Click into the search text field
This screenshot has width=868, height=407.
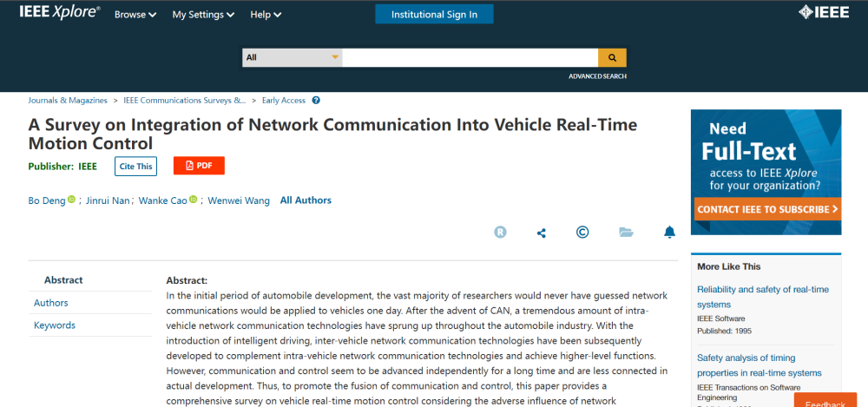[x=470, y=58]
